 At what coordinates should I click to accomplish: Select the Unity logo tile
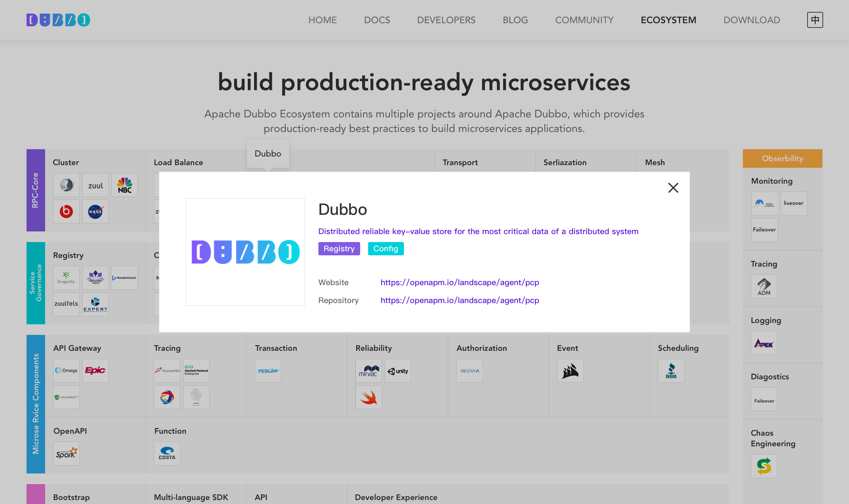click(x=398, y=370)
